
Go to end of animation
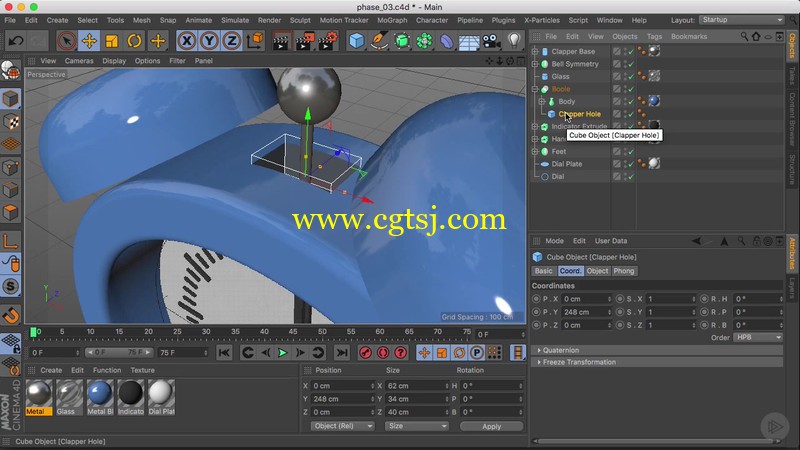coord(342,353)
